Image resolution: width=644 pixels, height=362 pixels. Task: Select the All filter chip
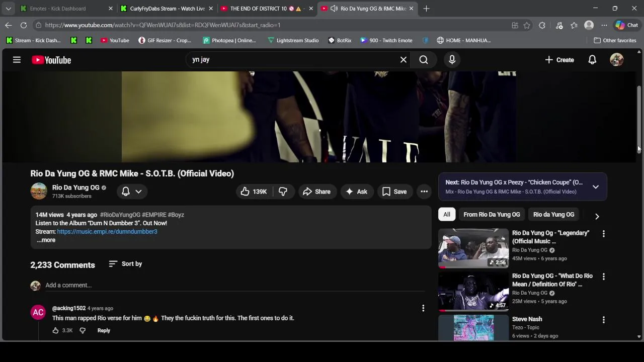pos(447,215)
